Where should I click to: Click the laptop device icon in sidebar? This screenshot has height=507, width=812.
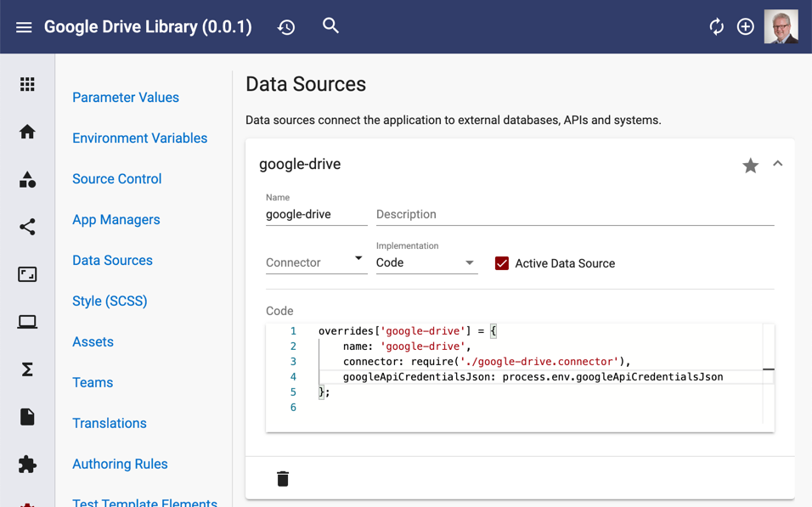[x=27, y=322]
